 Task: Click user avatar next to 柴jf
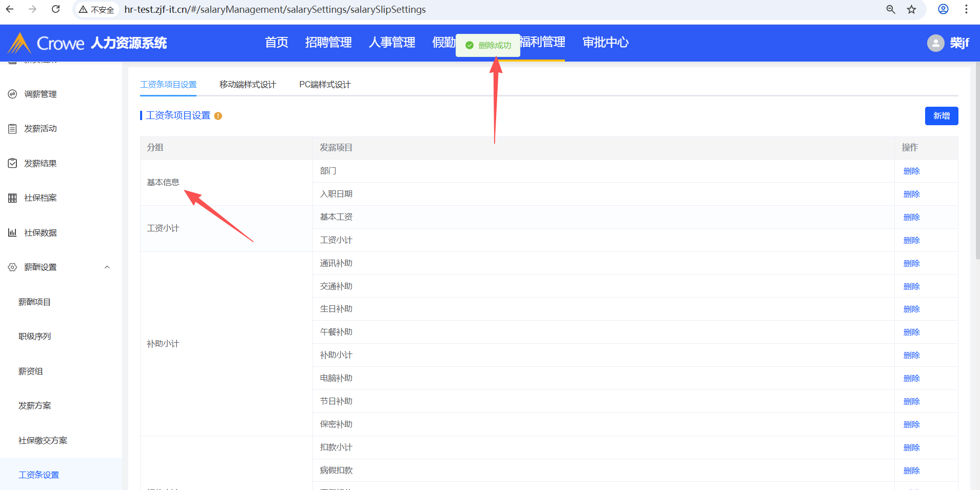(935, 43)
